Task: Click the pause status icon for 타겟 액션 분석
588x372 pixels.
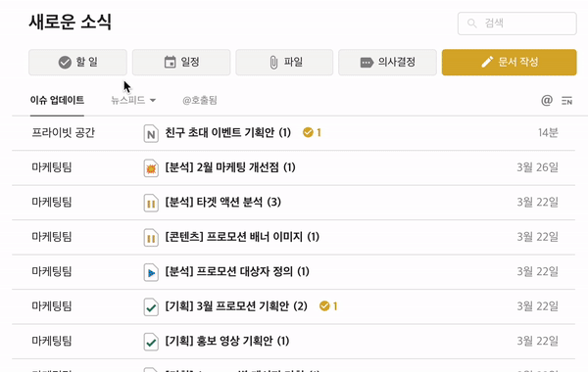Action: pos(151,203)
